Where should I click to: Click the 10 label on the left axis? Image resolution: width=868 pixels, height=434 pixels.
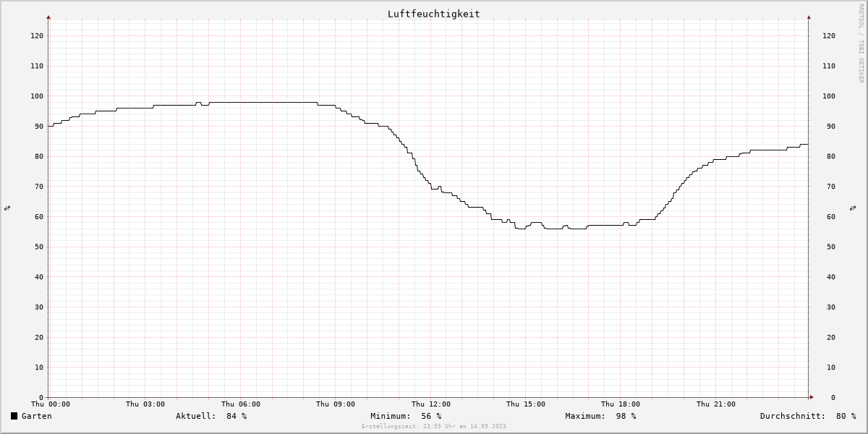tap(39, 367)
